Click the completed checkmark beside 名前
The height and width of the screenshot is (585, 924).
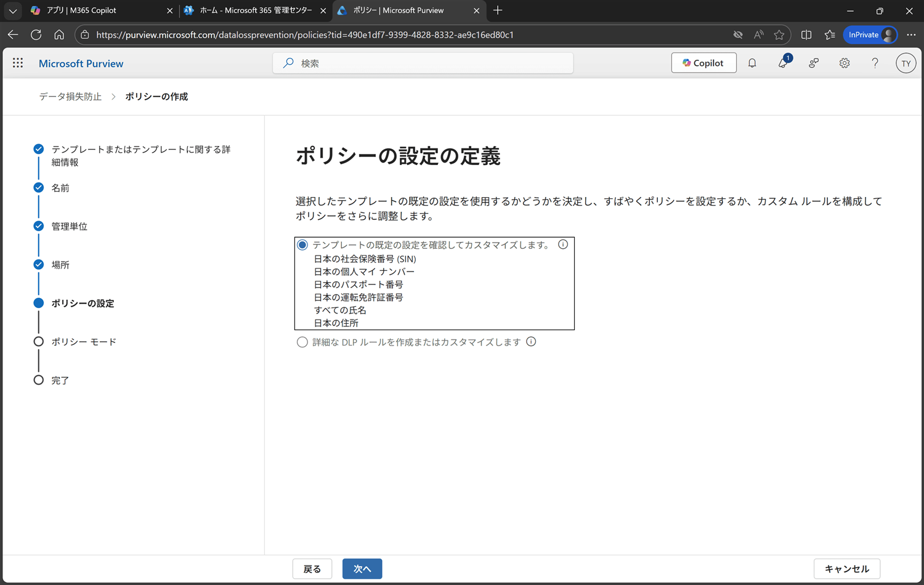coord(39,187)
